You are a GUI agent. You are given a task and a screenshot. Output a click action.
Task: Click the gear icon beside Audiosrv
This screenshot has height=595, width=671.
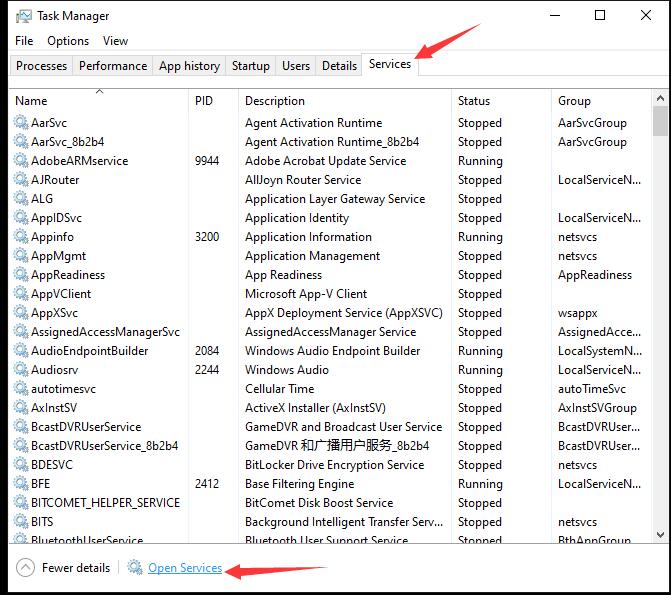point(21,369)
